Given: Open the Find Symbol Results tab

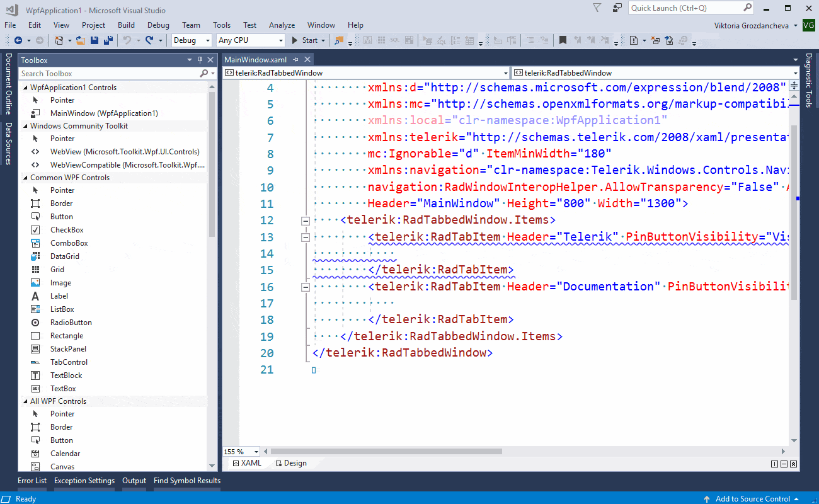Looking at the screenshot, I should [x=187, y=481].
